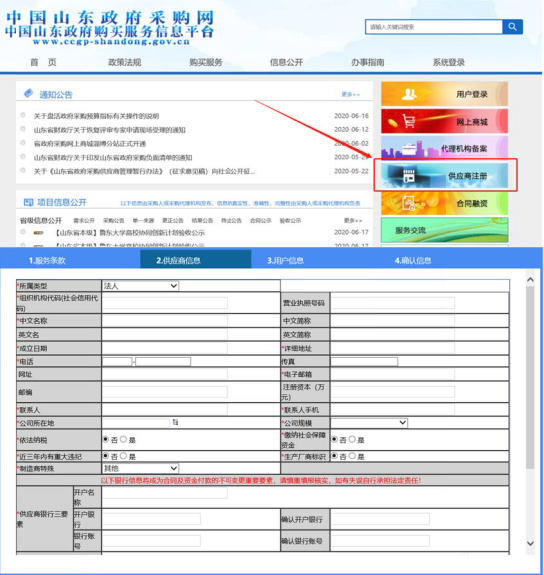Open notice 关于盘活政府采购预算指标有关操作的说明
This screenshot has height=575, width=544.
point(96,116)
